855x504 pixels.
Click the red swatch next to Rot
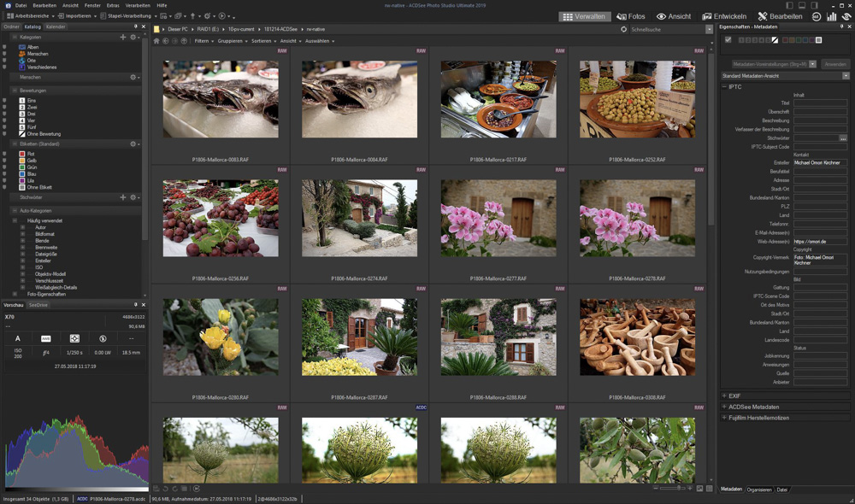tap(22, 155)
